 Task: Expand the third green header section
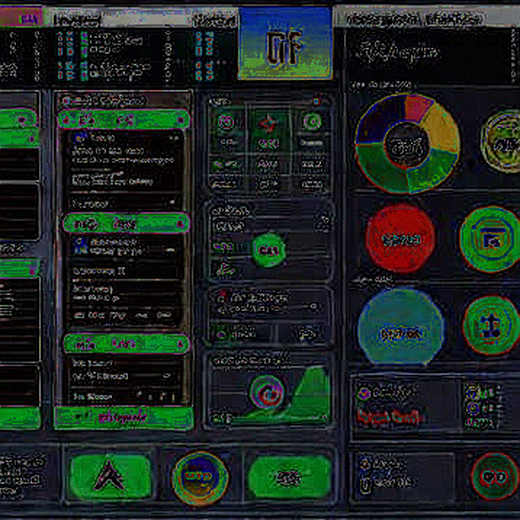click(126, 344)
